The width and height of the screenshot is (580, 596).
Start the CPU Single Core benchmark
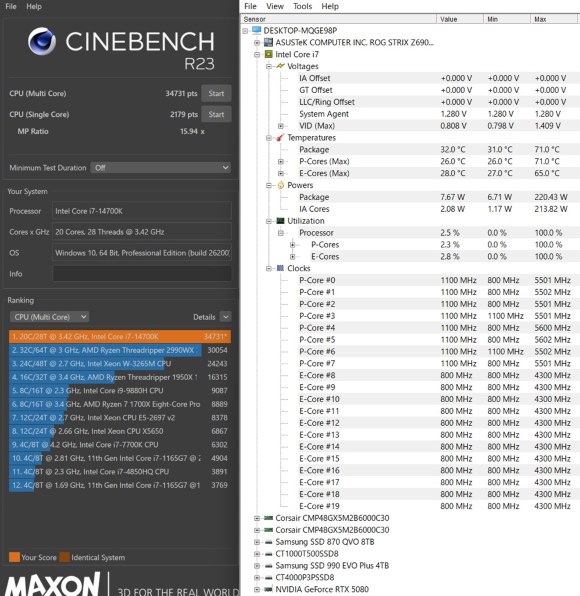216,114
